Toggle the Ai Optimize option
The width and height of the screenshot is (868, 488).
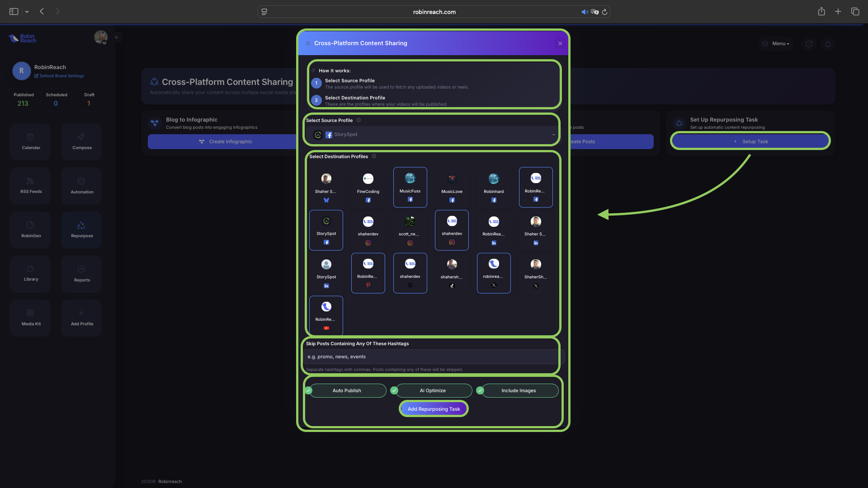click(432, 390)
